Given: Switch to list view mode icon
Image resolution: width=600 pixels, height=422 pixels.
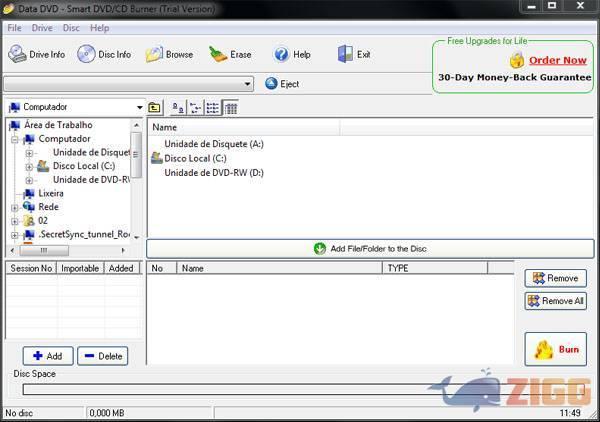Looking at the screenshot, I should (213, 107).
